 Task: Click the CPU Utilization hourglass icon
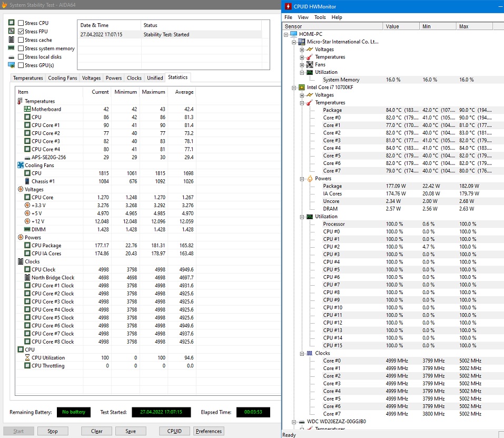[x=27, y=357]
